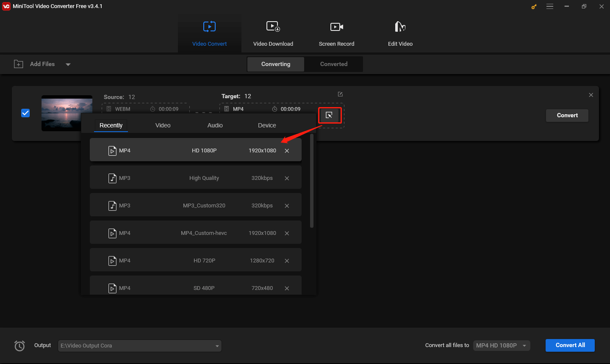Click the Source: 12 label
This screenshot has width=610, height=364.
[x=119, y=97]
